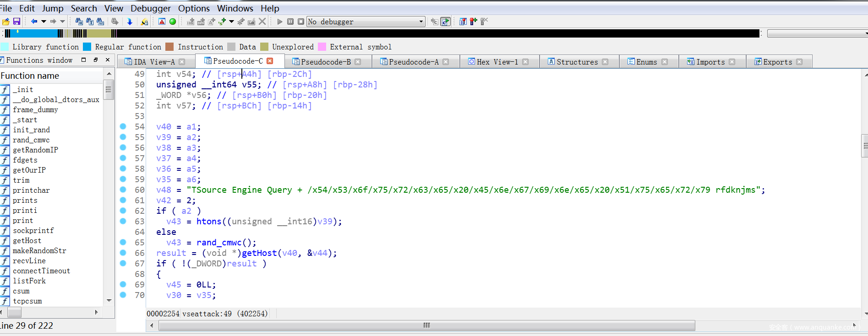Click the gray X toolbar icon

point(262,22)
